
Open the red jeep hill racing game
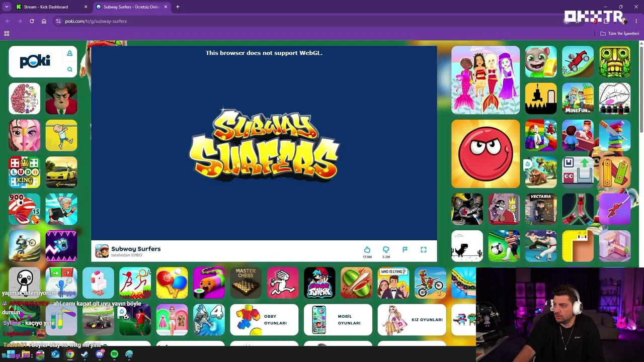pyautogui.click(x=578, y=61)
